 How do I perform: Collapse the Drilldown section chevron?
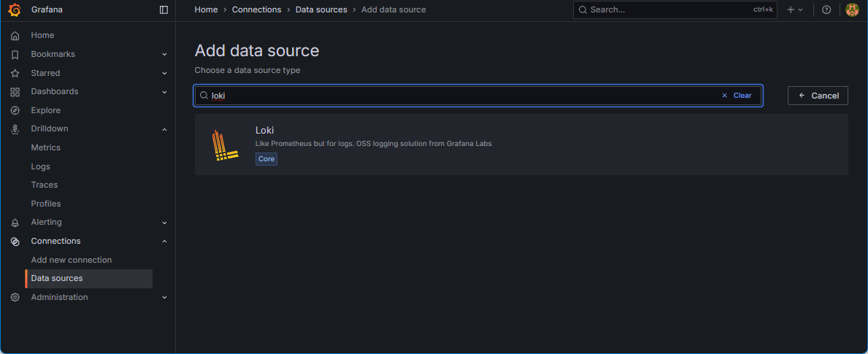click(x=164, y=129)
